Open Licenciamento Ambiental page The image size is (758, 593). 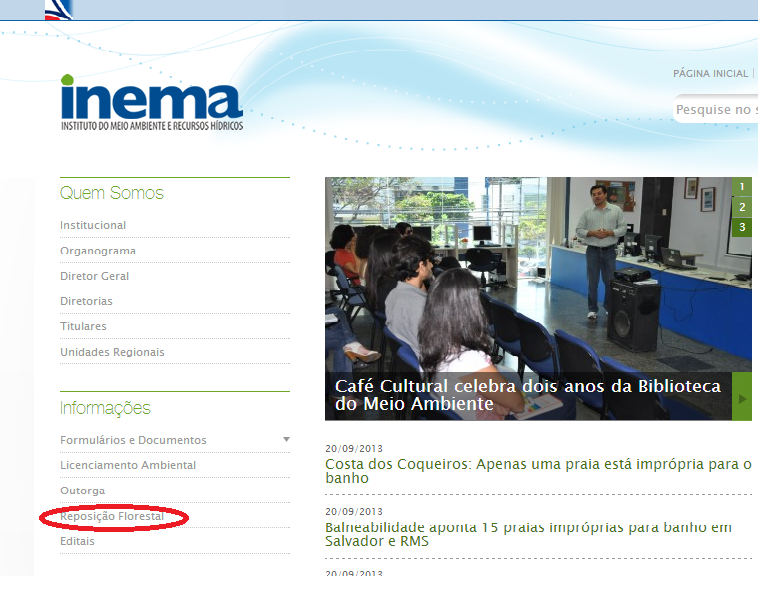[x=128, y=465]
